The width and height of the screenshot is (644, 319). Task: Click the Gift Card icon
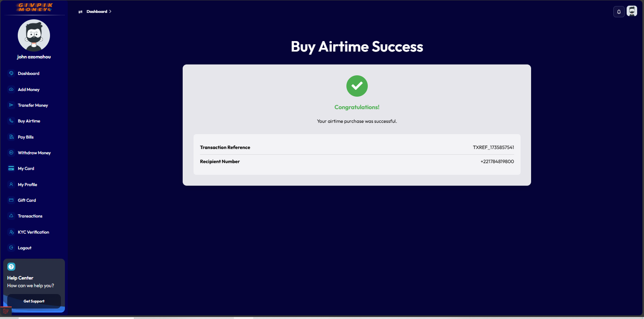[x=11, y=200]
